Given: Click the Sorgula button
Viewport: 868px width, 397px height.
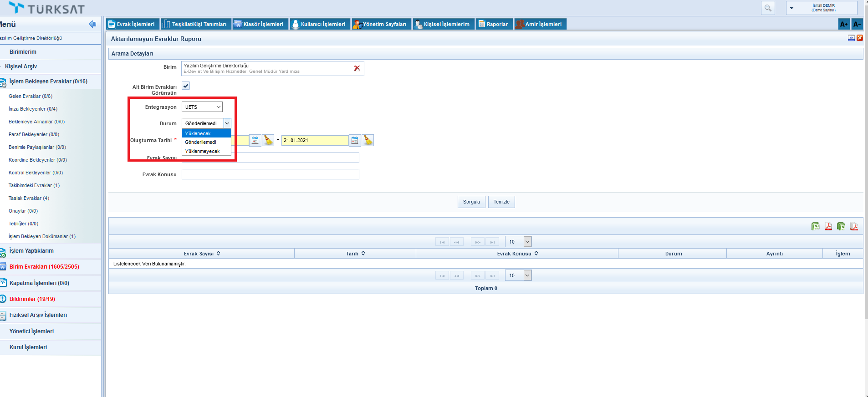Looking at the screenshot, I should click(x=471, y=202).
